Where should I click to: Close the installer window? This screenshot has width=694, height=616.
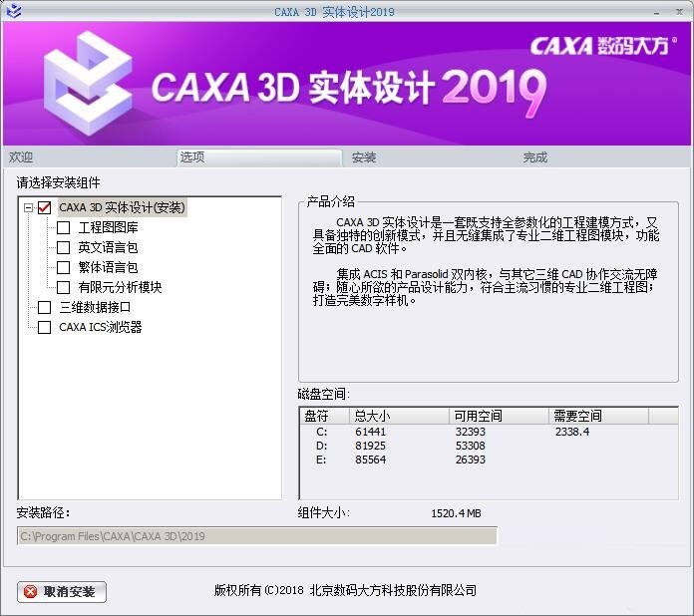pos(679,12)
